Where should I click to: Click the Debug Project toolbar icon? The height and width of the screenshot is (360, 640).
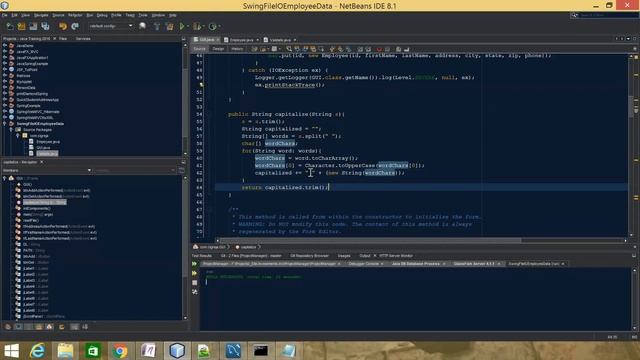[197, 27]
